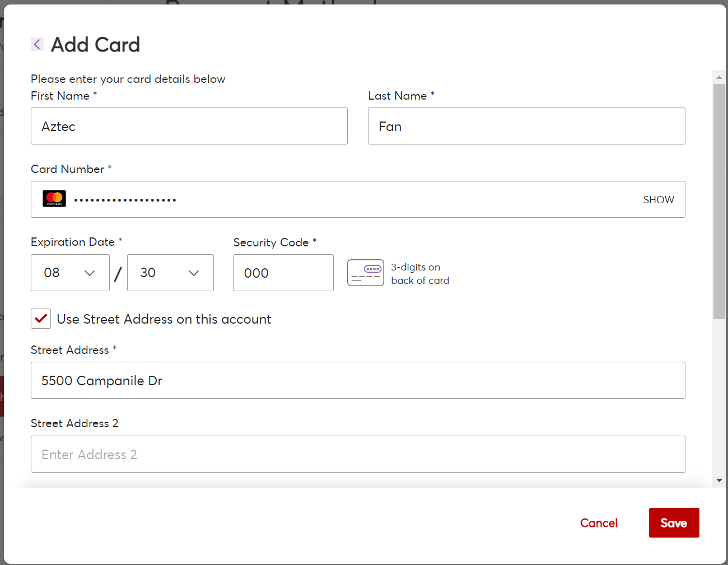Viewport: 728px width, 565px height.
Task: Focus the masked Card Number field
Action: (x=358, y=199)
